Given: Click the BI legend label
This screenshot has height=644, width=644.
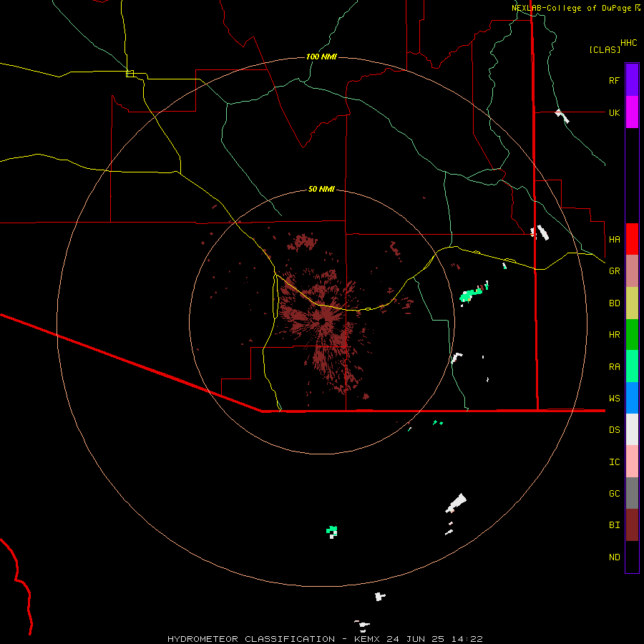Looking at the screenshot, I should coord(614,525).
